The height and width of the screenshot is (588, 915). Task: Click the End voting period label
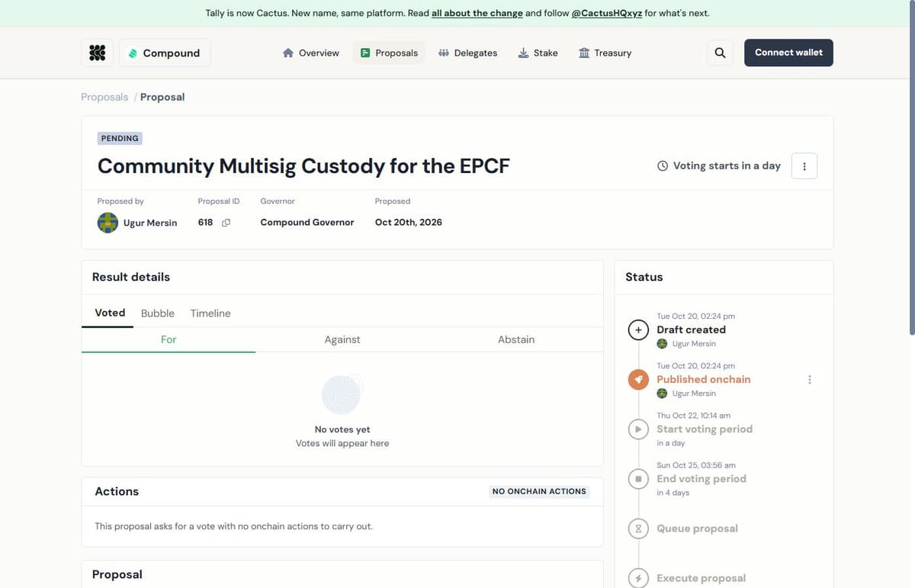(701, 478)
